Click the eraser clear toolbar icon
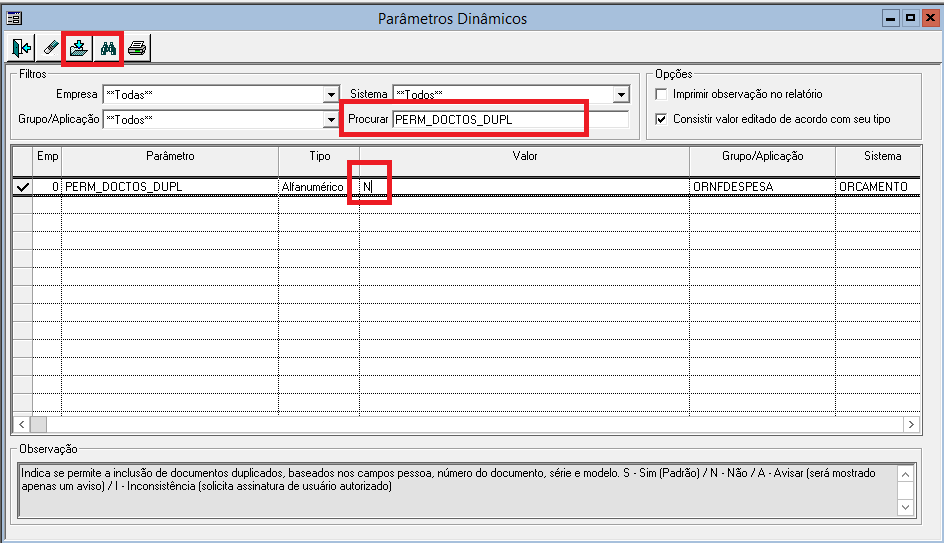Viewport: 944px width, 543px height. 50,48
